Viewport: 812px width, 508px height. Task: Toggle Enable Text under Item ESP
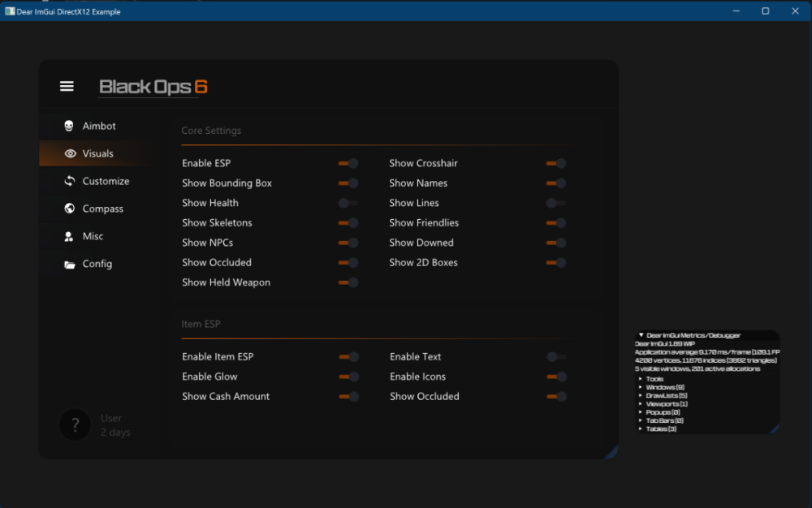pyautogui.click(x=556, y=356)
